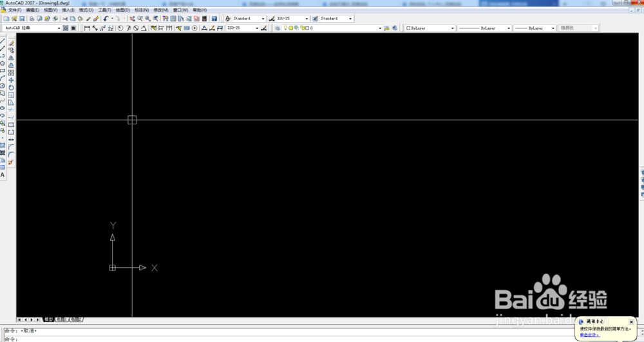The width and height of the screenshot is (644, 342).
Task: Switch to the 模型 (Model) tab
Action: 48,319
